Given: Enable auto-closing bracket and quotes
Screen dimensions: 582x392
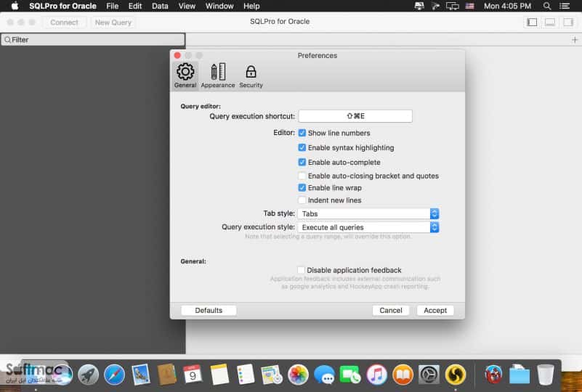Looking at the screenshot, I should click(x=302, y=176).
